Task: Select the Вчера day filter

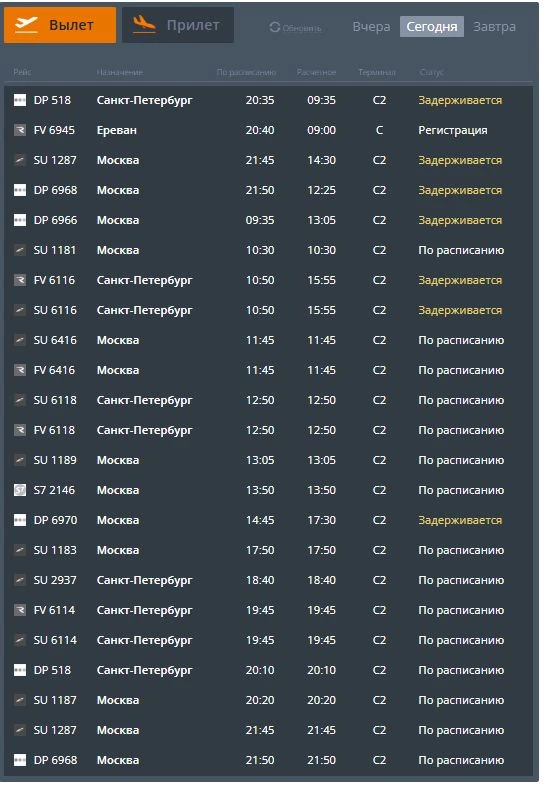Action: click(371, 27)
